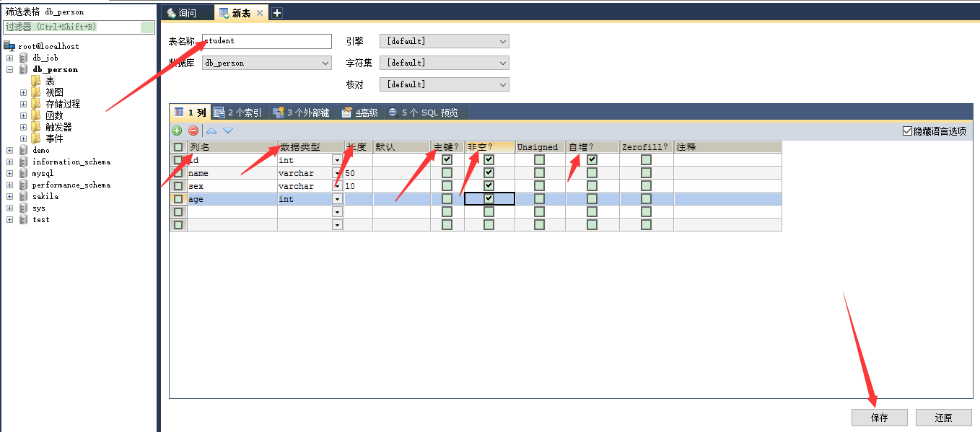Click the db_job database icon
The height and width of the screenshot is (432, 980).
(24, 58)
